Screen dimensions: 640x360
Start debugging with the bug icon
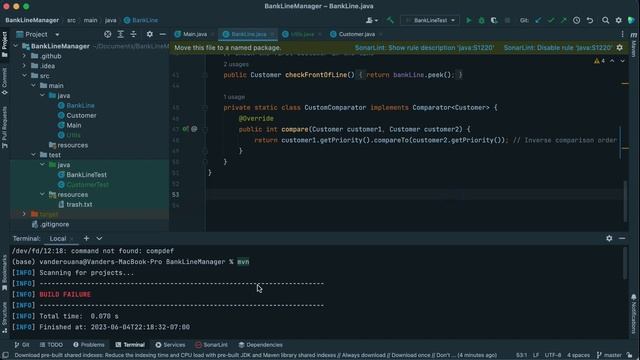[481, 20]
